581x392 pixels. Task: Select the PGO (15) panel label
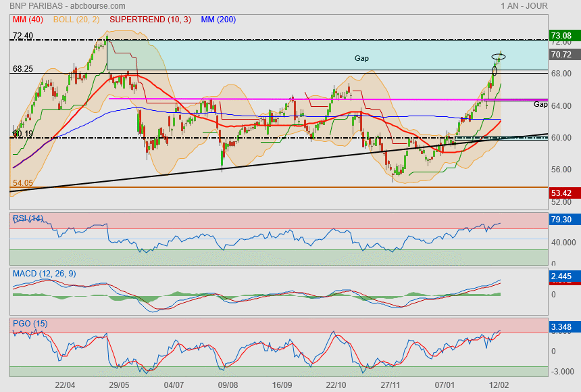(x=30, y=323)
